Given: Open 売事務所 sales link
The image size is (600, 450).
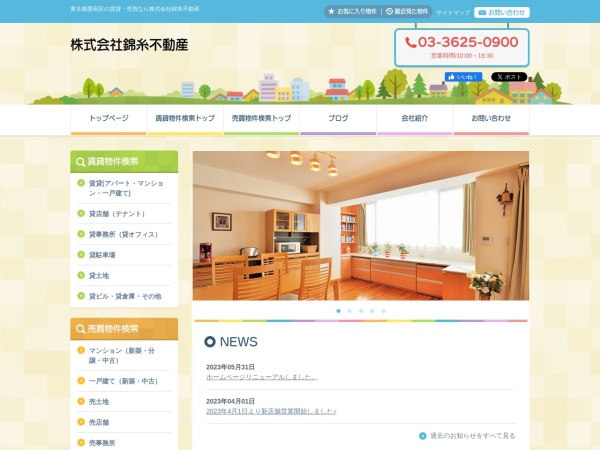Looking at the screenshot, I should [102, 443].
